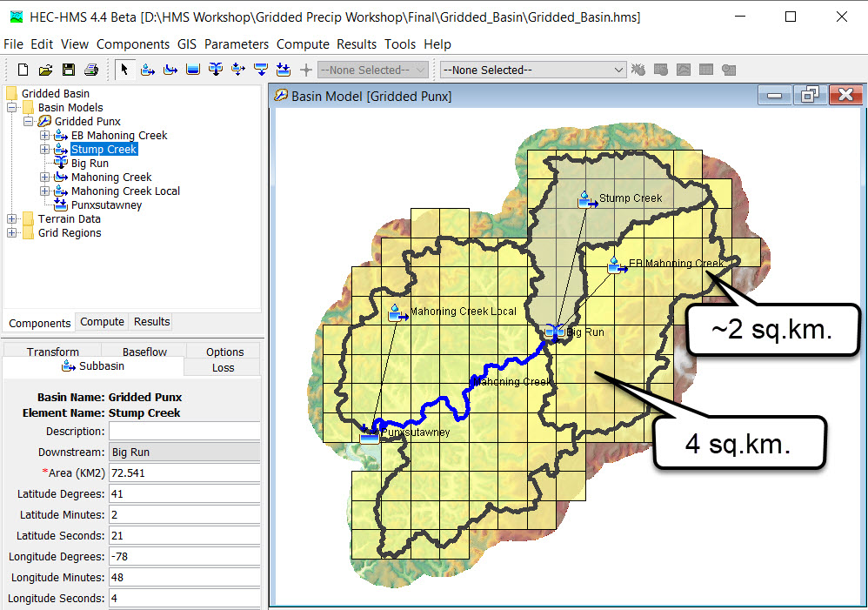Open the Help menu
The image size is (868, 610).
click(x=437, y=44)
